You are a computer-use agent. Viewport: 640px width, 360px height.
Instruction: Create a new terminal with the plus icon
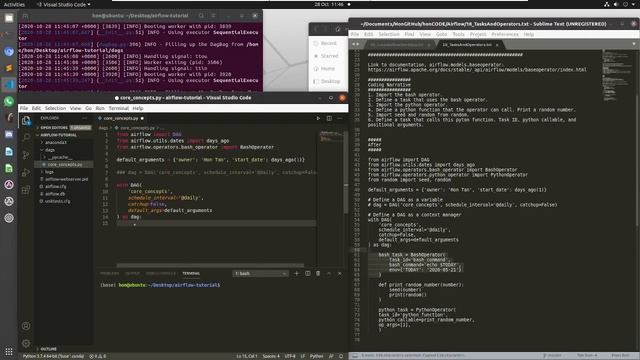click(x=296, y=273)
